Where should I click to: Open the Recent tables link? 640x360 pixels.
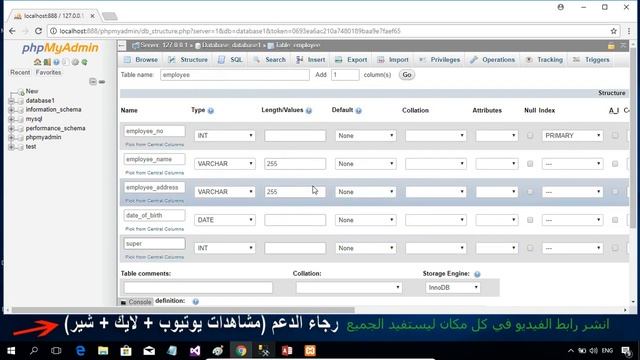click(20, 72)
